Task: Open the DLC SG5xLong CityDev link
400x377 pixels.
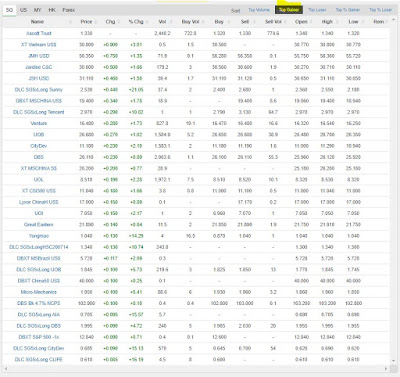Action: point(39,348)
